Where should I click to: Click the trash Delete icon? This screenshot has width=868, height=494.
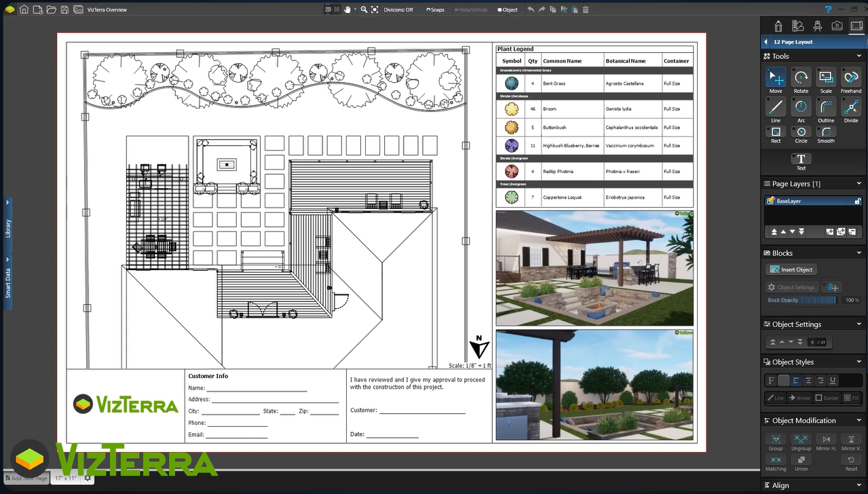point(586,9)
